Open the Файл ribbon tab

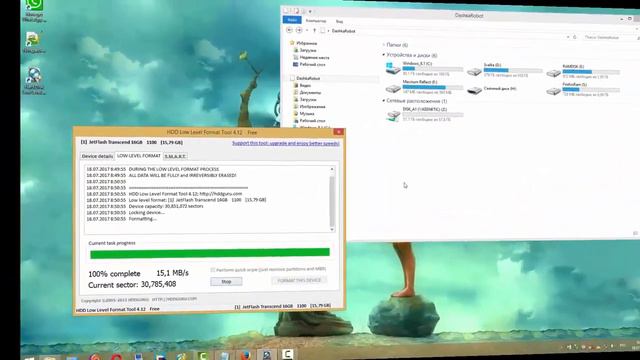(x=292, y=20)
